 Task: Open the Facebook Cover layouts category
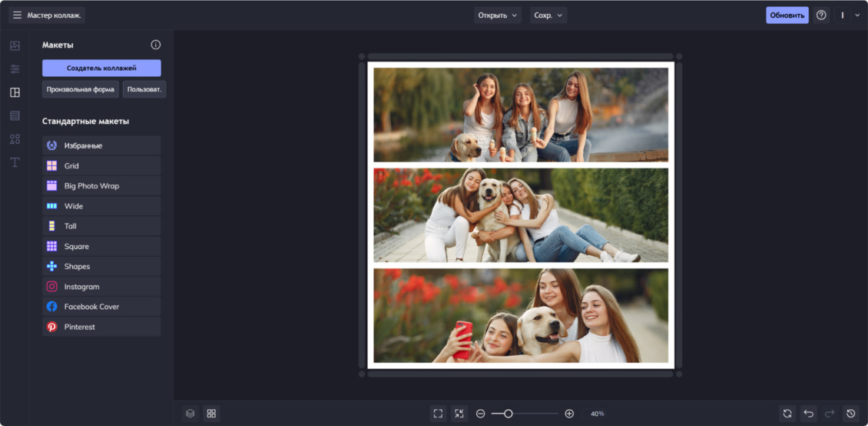pos(101,306)
